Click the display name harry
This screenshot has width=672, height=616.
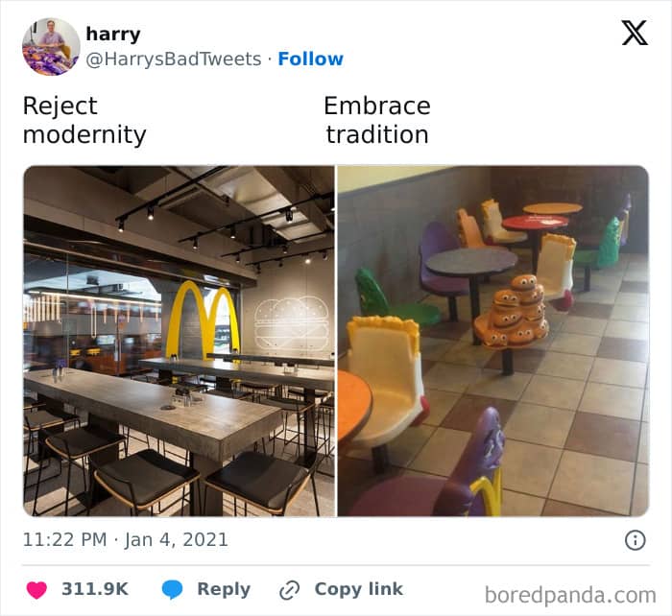(x=113, y=34)
